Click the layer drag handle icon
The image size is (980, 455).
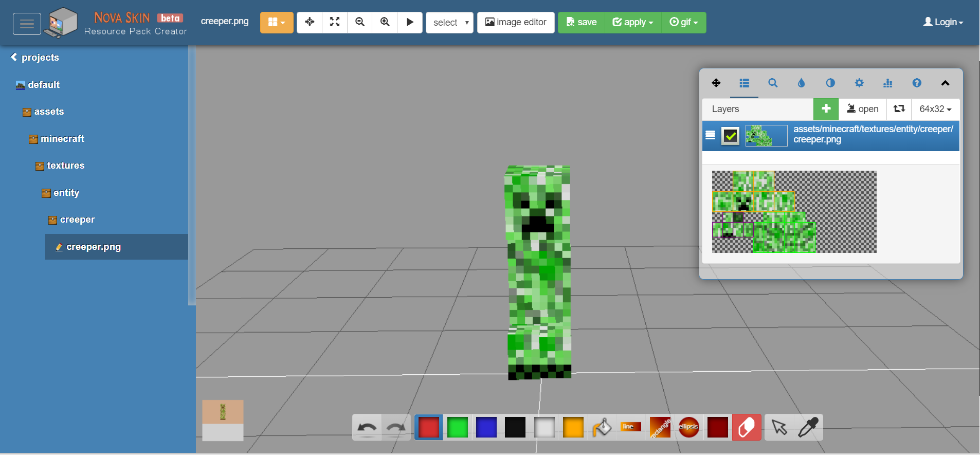click(710, 135)
